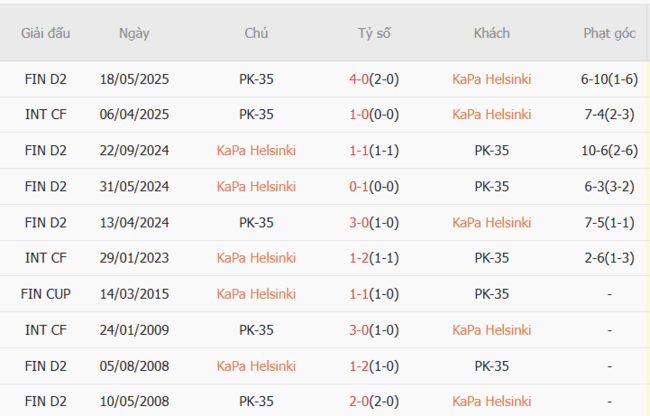Click the Phạt góc column header
The image size is (650, 416).
pos(609,33)
